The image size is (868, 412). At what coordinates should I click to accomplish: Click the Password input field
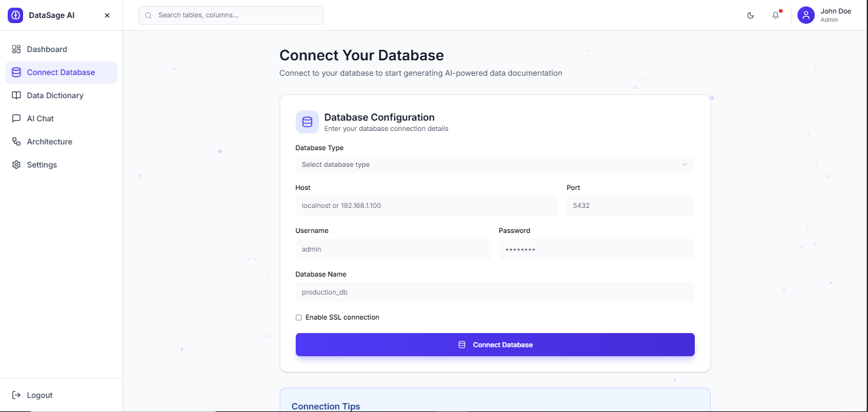[x=597, y=249]
